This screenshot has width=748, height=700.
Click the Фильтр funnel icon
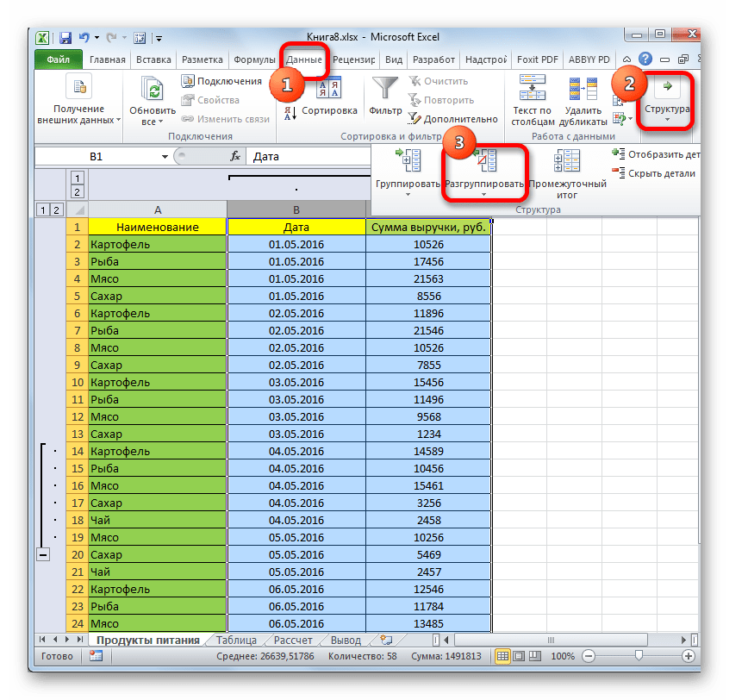click(x=384, y=90)
